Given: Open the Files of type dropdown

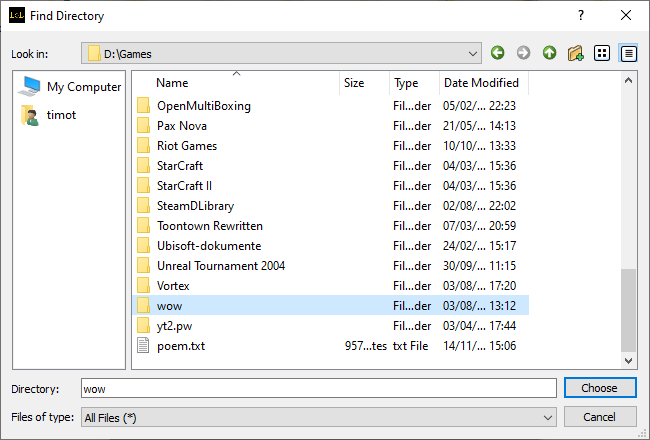Looking at the screenshot, I should [x=548, y=418].
